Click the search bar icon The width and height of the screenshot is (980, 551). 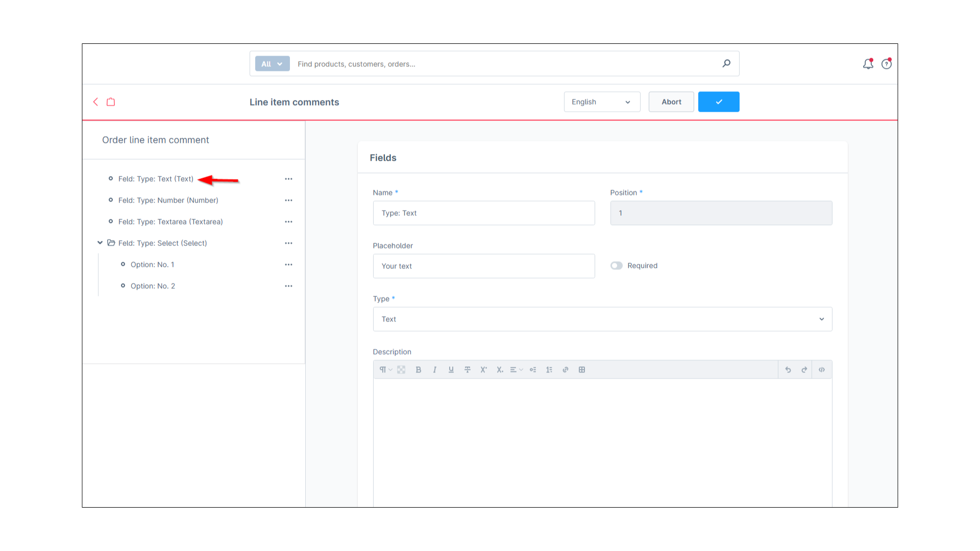point(726,63)
